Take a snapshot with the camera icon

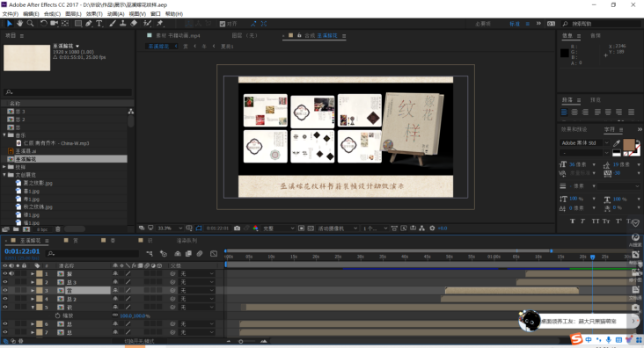[237, 228]
